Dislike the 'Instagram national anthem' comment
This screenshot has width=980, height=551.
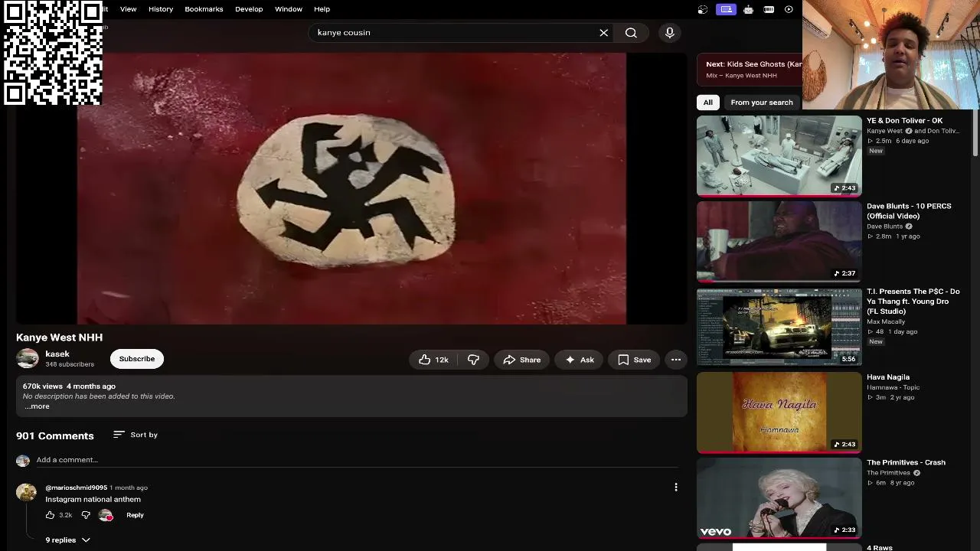pyautogui.click(x=86, y=515)
